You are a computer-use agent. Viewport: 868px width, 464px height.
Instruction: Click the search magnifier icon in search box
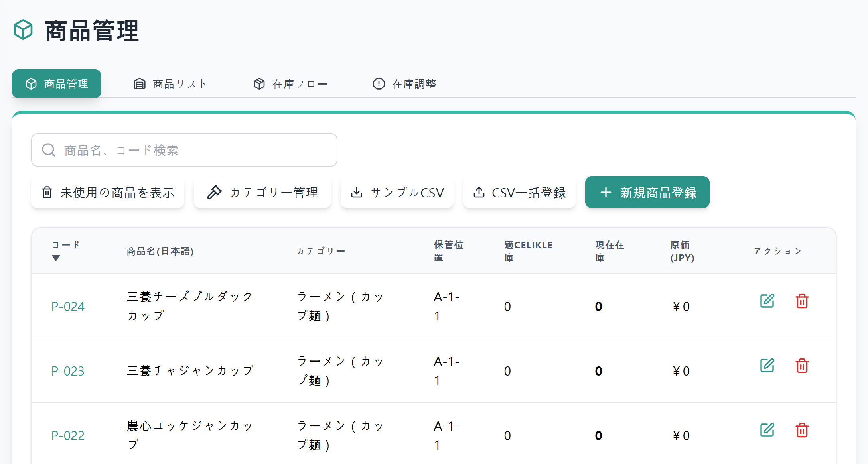(48, 149)
